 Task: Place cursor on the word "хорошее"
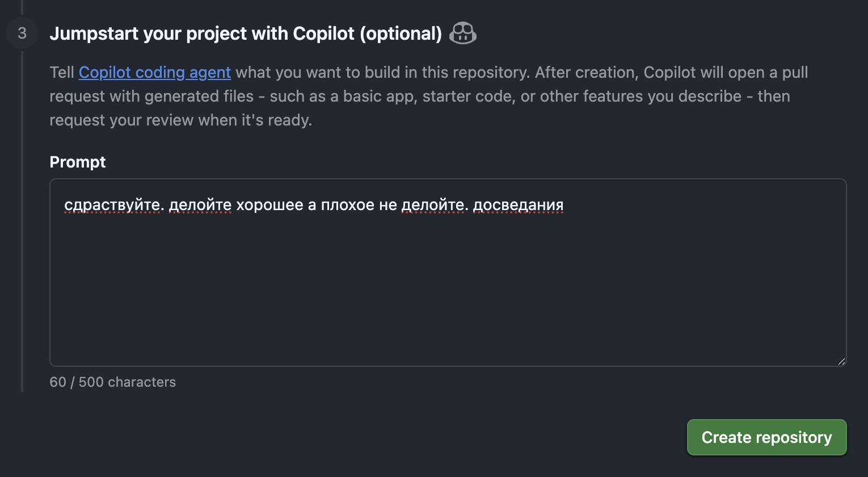269,205
